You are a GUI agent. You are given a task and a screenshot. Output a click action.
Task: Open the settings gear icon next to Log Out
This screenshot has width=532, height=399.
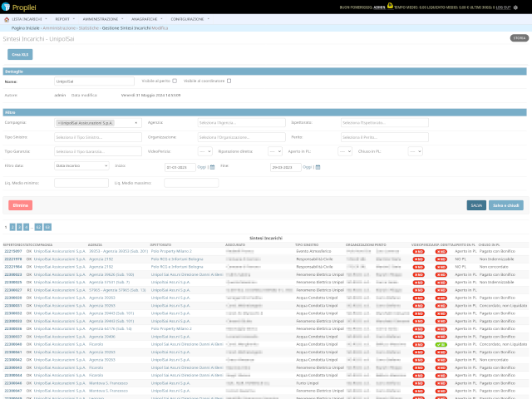pos(515,7)
